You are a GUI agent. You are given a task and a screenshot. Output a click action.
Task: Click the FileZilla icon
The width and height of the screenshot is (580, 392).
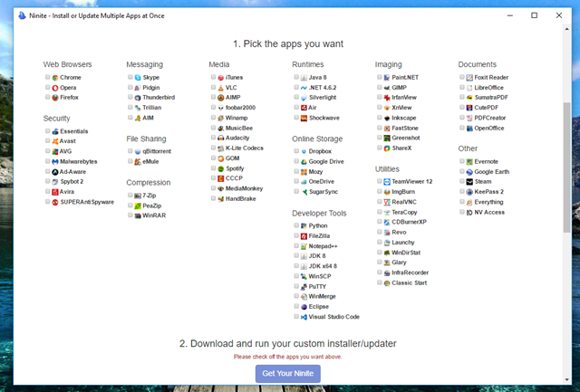pos(304,236)
